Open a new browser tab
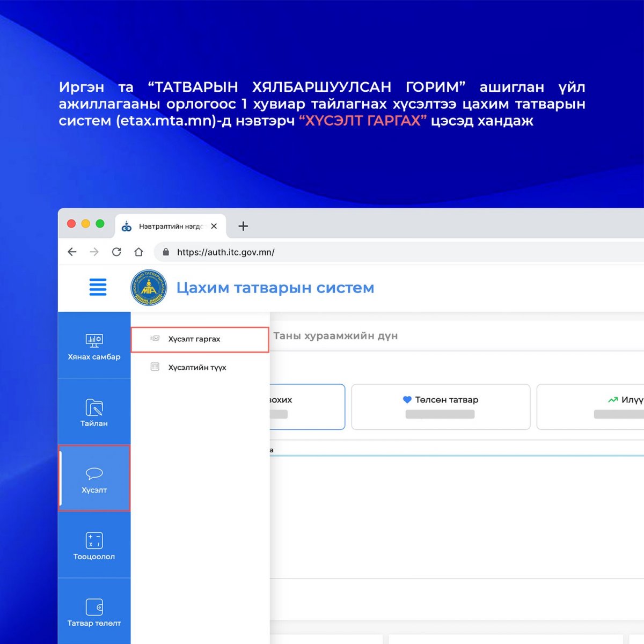 pyautogui.click(x=243, y=226)
